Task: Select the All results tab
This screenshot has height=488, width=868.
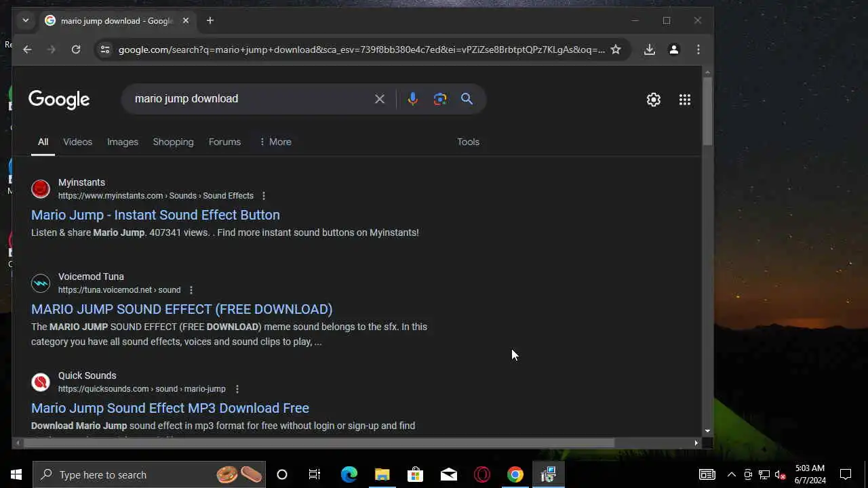Action: (43, 142)
